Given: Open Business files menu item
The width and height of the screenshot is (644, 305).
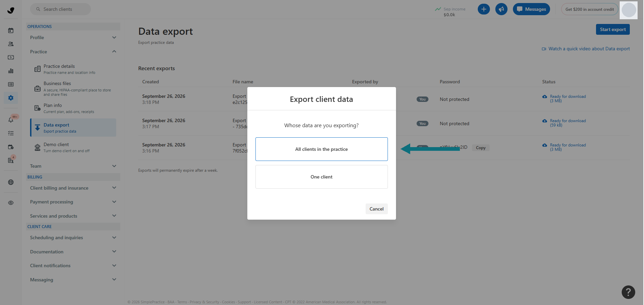Looking at the screenshot, I should pos(73,89).
